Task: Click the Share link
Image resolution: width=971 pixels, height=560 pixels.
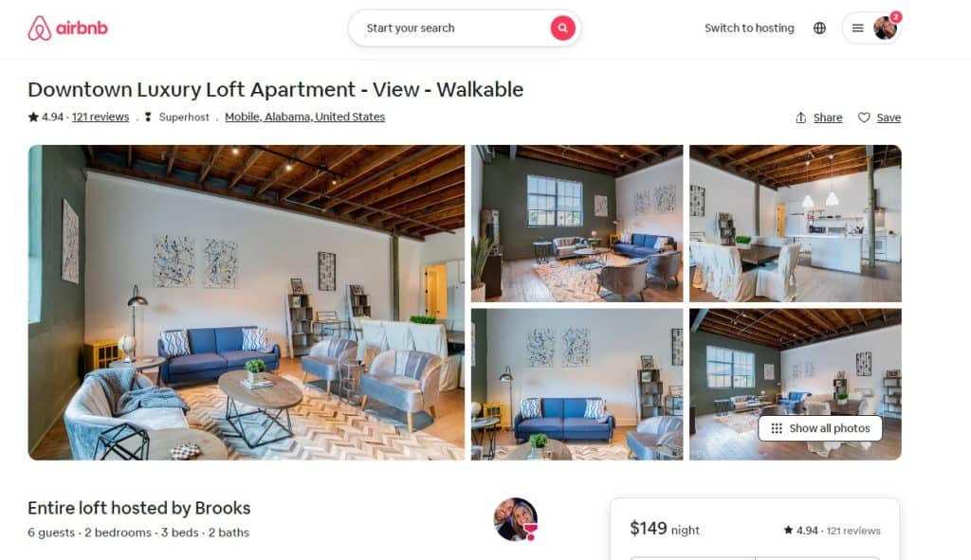Action: click(827, 117)
